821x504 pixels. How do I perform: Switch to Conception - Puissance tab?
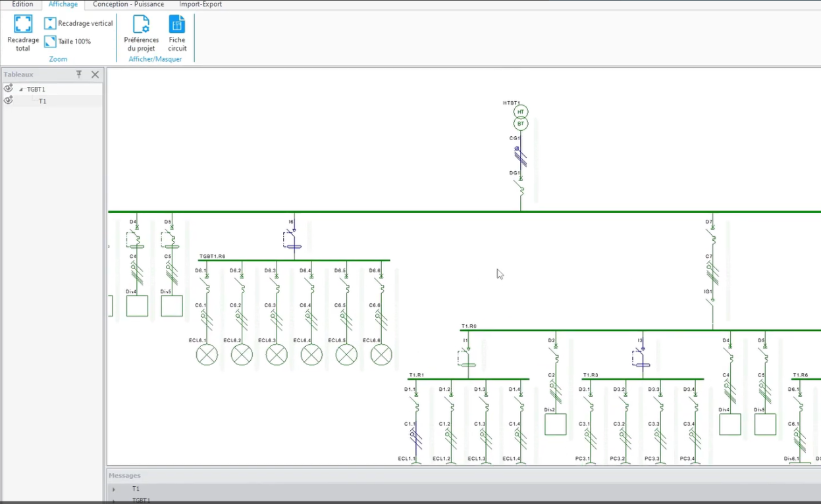[128, 5]
